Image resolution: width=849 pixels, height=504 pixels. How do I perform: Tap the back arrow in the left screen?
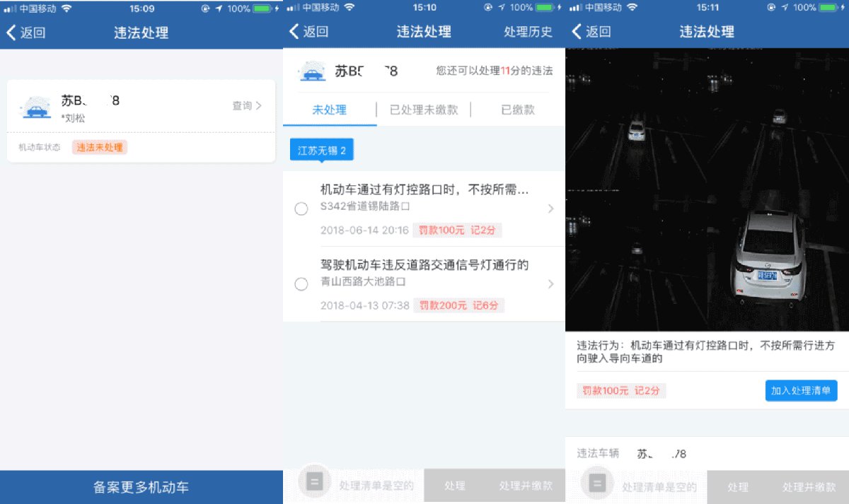tap(11, 33)
